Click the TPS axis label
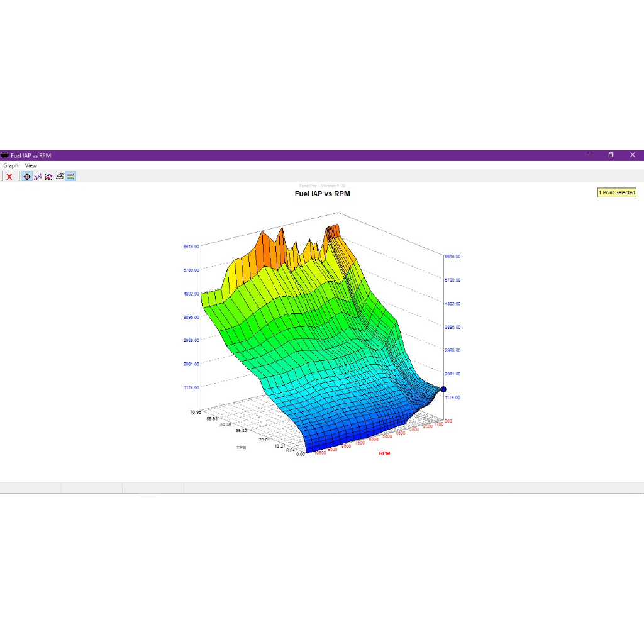Screen dimensions: 644x644 [241, 447]
